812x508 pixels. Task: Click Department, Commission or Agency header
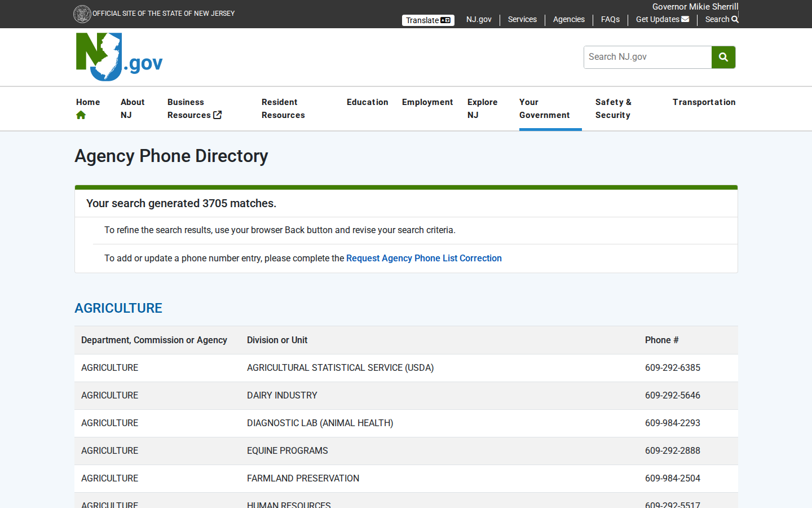(154, 340)
